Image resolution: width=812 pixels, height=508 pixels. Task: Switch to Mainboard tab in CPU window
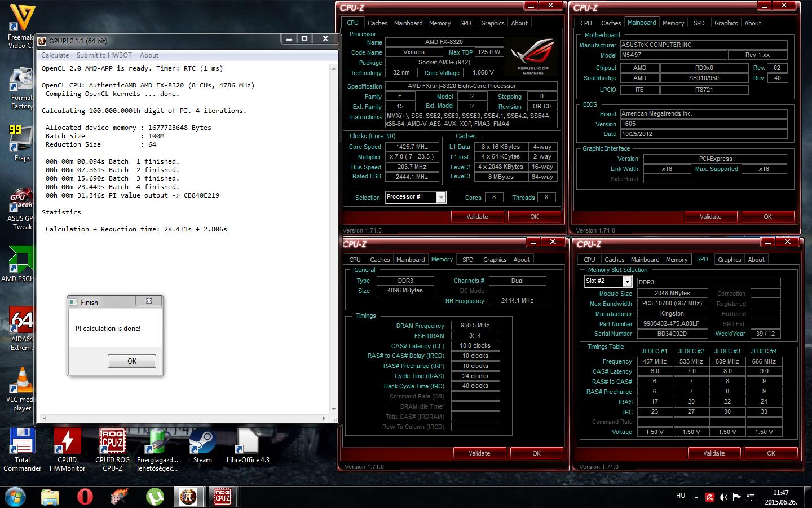coord(408,23)
